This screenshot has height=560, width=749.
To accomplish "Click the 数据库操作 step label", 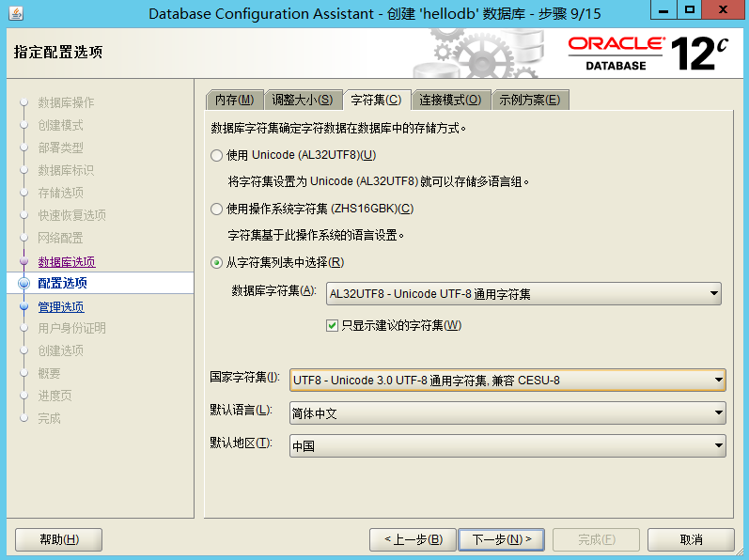I will click(66, 102).
